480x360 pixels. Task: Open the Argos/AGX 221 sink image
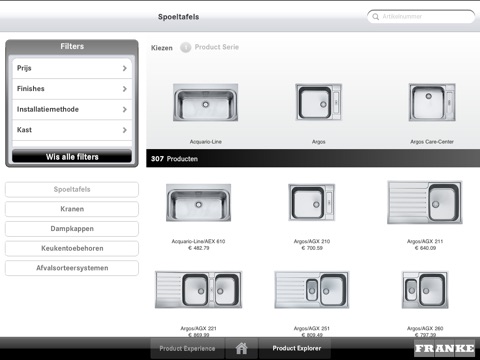pos(199,290)
